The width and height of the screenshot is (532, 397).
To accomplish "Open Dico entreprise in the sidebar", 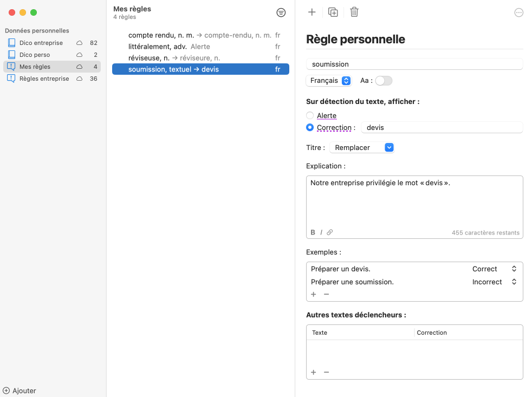I will coord(41,43).
